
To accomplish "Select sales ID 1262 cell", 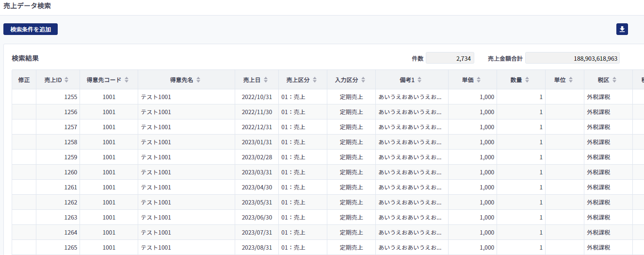I will pyautogui.click(x=58, y=203).
